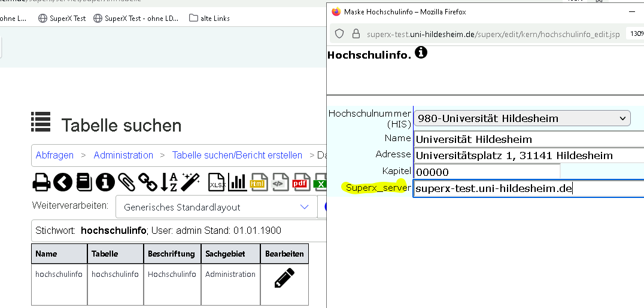Click the Bearbeiten column header
644x308 pixels.
click(x=285, y=254)
